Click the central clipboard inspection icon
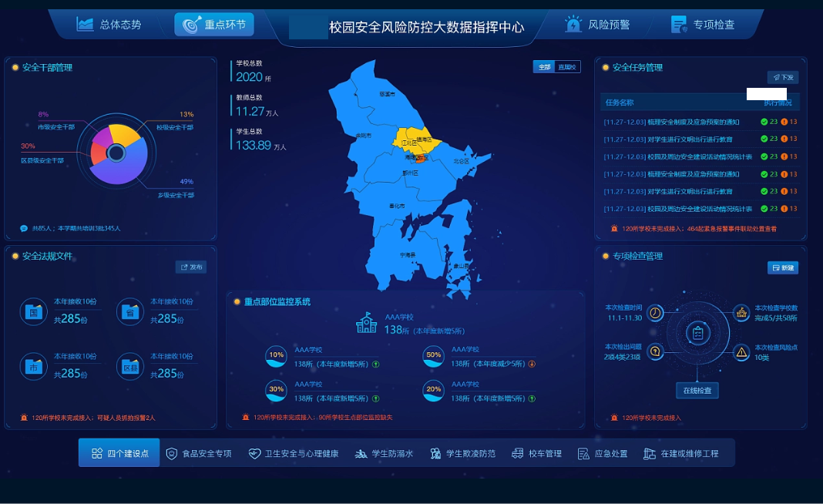This screenshot has width=823, height=504. pos(697,333)
